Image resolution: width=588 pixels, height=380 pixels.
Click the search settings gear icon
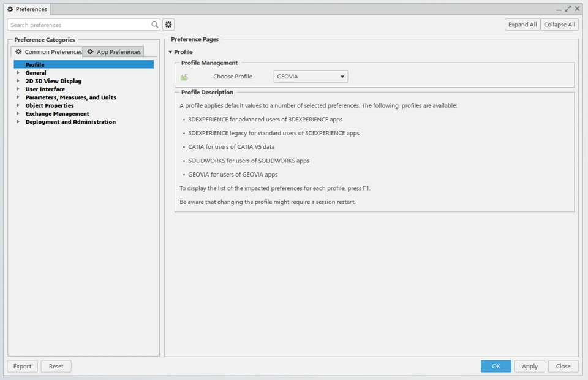(168, 25)
